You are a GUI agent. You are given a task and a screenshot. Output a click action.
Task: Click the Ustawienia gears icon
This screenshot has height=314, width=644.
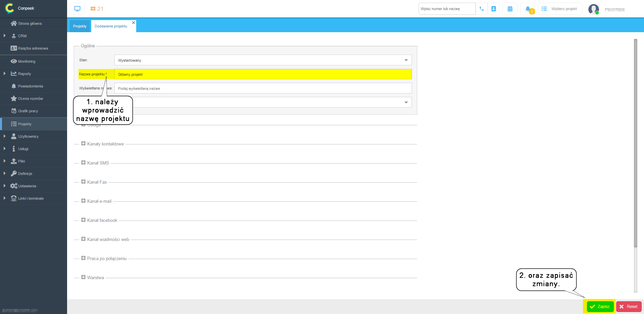click(14, 186)
